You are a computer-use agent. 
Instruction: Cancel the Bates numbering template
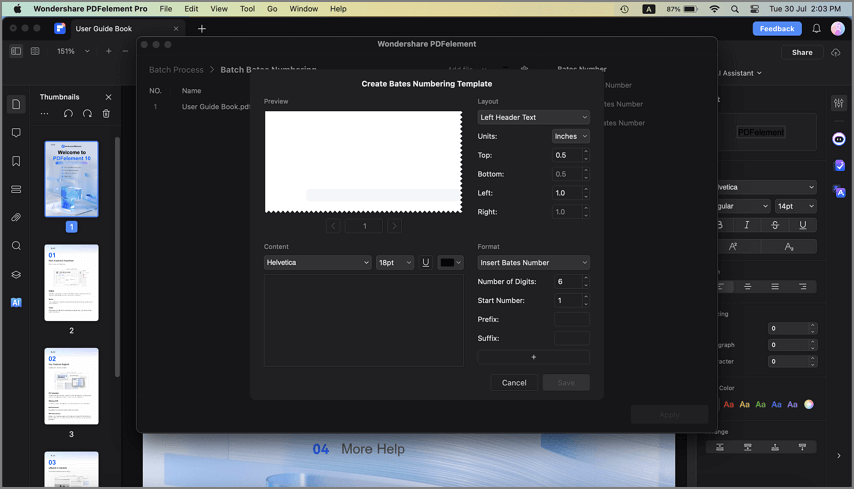point(514,383)
